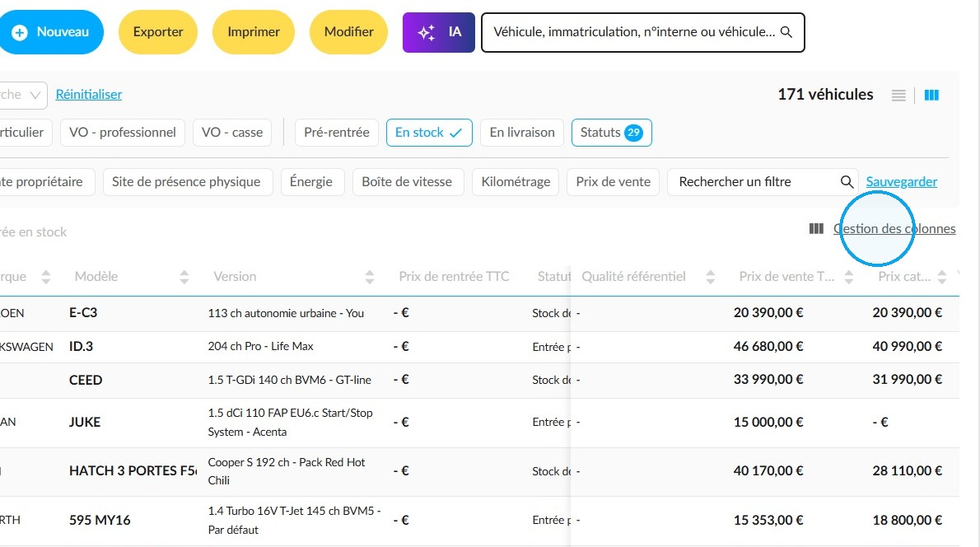Open the Boîte de vitesse filter
The image size is (980, 547).
point(407,182)
